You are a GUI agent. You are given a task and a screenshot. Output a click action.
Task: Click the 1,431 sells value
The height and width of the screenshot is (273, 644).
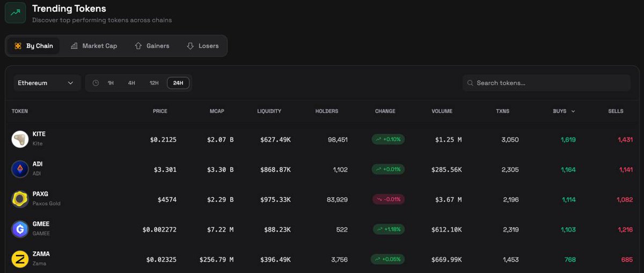point(625,140)
